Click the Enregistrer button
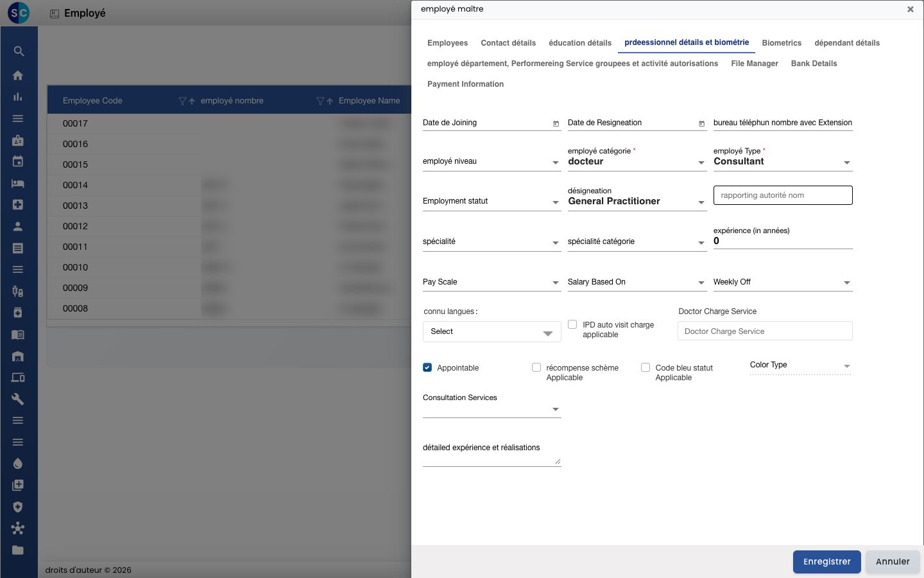924x578 pixels. pyautogui.click(x=826, y=562)
